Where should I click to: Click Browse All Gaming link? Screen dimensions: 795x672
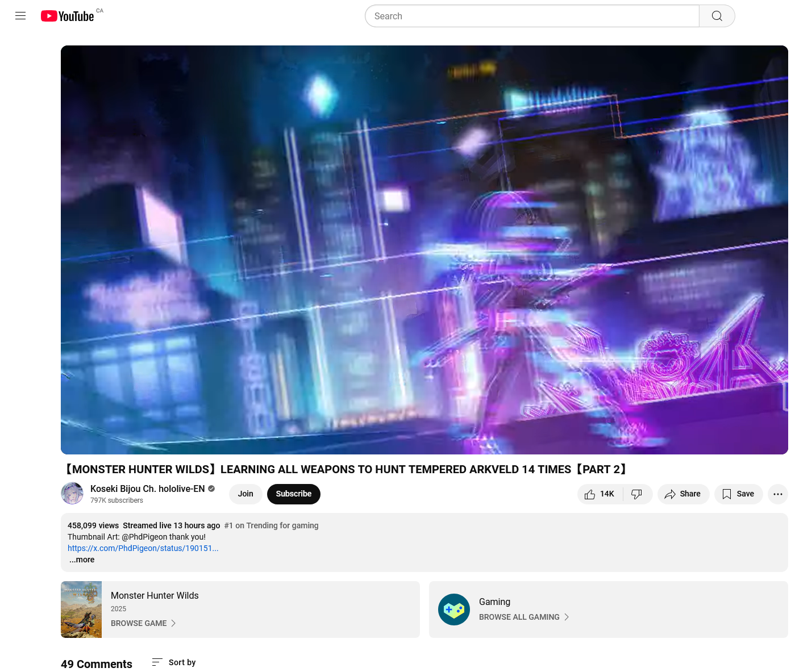click(x=523, y=617)
